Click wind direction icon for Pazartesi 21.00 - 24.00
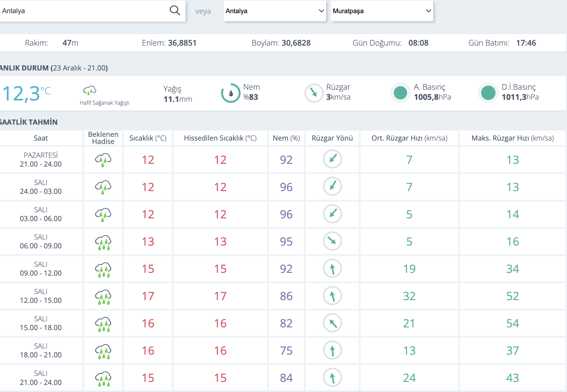Viewport: 567px width, 392px height. pyautogui.click(x=332, y=159)
